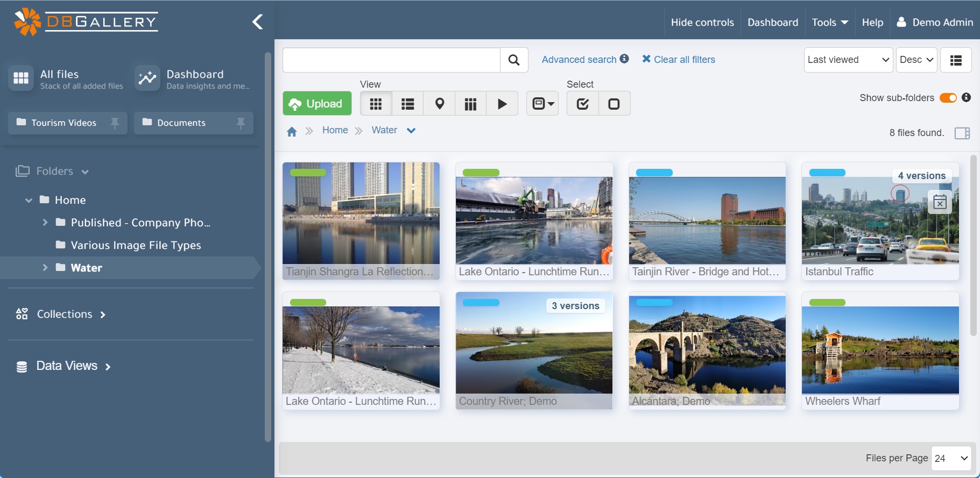
Task: Expand the Water folder tree node
Action: [45, 268]
